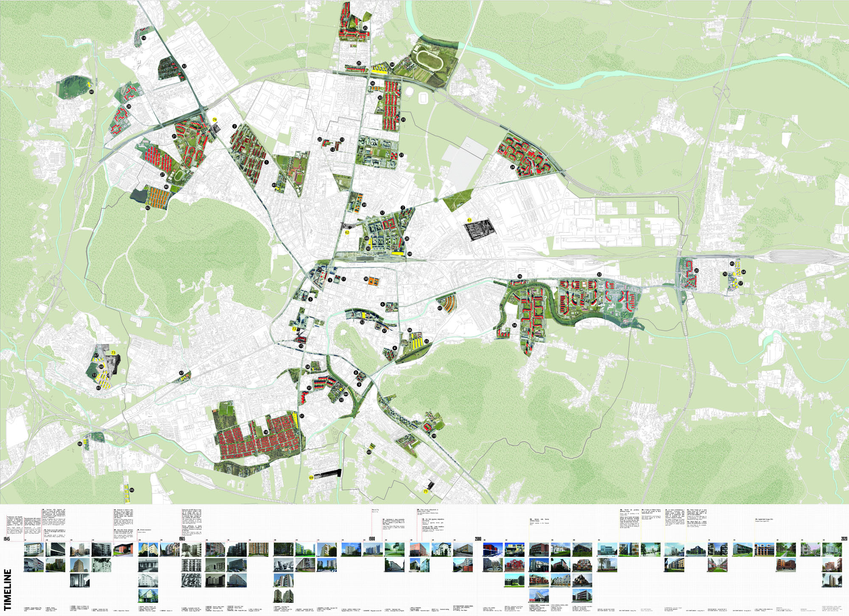
Task: Select map marker number 39
Action: point(364,205)
